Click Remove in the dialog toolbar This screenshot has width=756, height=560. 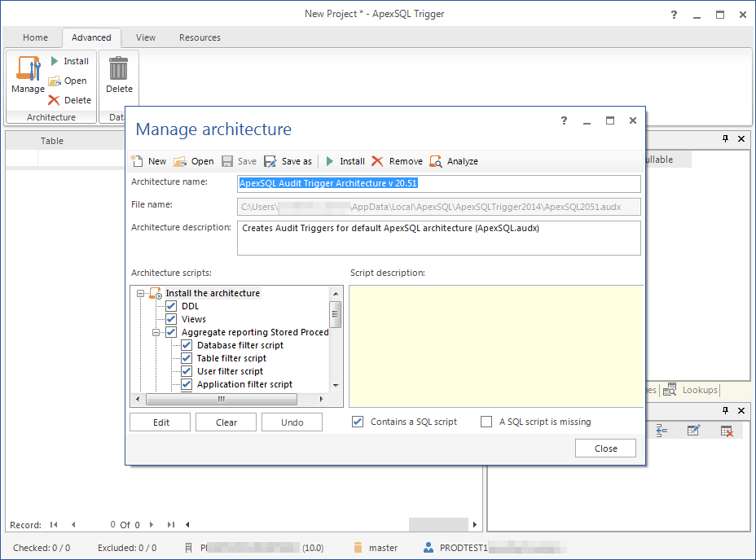point(397,161)
